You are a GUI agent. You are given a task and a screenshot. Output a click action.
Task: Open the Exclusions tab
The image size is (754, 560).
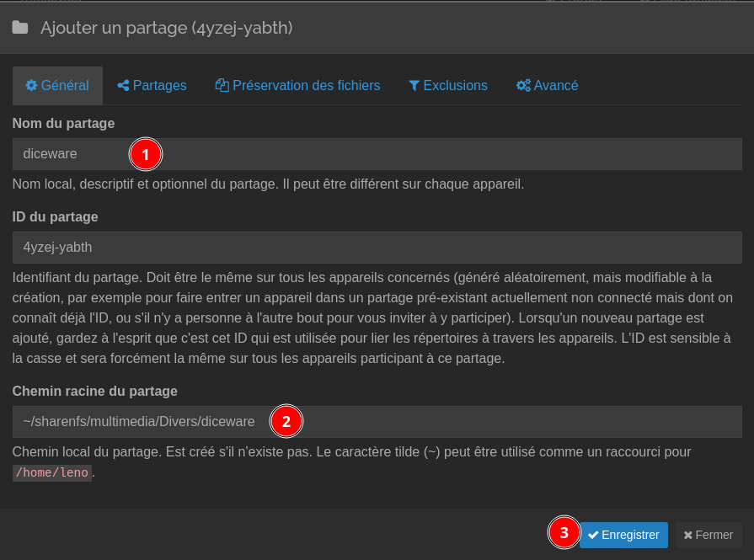[x=447, y=85]
